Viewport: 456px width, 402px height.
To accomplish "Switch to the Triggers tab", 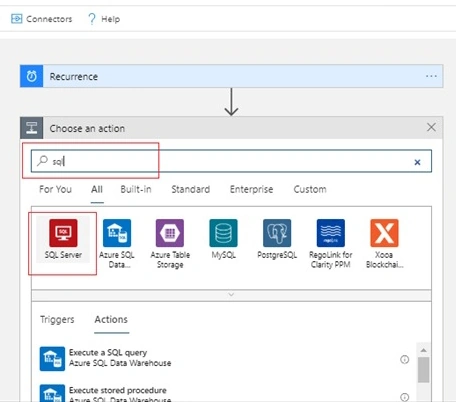I will coord(57,319).
